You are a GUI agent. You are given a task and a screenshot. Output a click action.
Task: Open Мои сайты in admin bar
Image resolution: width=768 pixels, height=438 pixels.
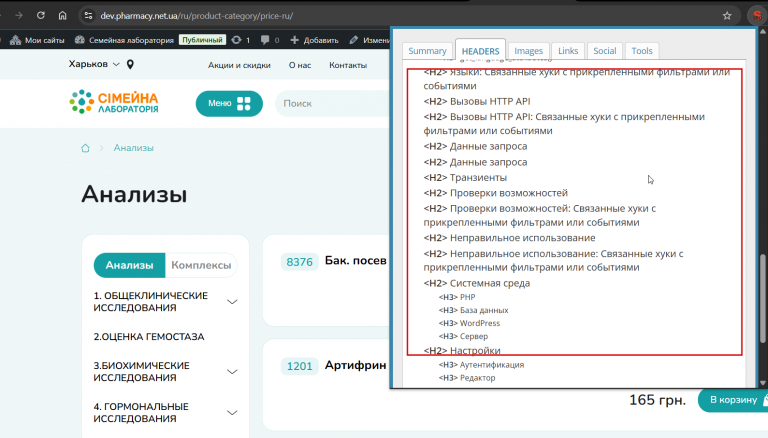(x=37, y=40)
